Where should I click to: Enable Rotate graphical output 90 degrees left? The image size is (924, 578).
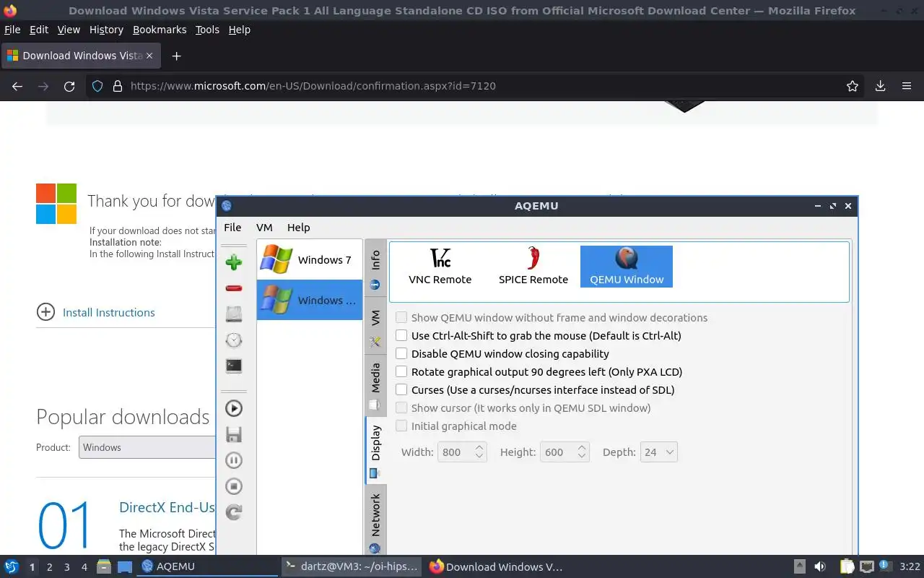point(401,371)
